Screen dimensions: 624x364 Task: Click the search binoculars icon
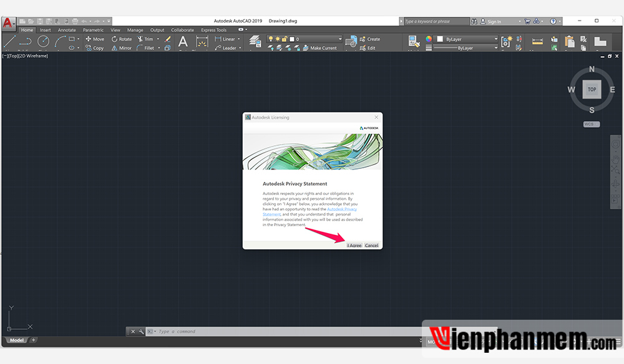(474, 21)
